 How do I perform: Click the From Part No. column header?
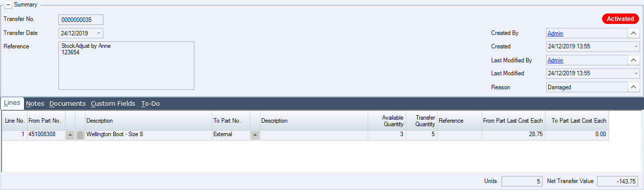(46, 121)
